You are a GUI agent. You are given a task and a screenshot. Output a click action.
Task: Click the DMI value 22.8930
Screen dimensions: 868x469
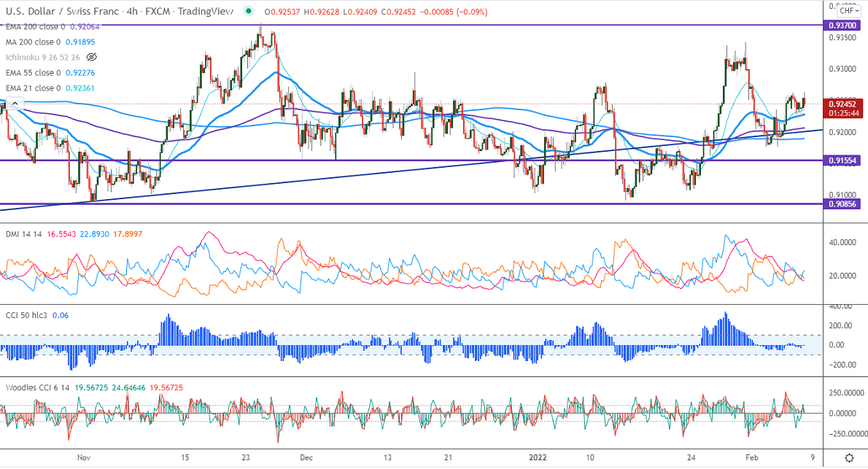(94, 234)
